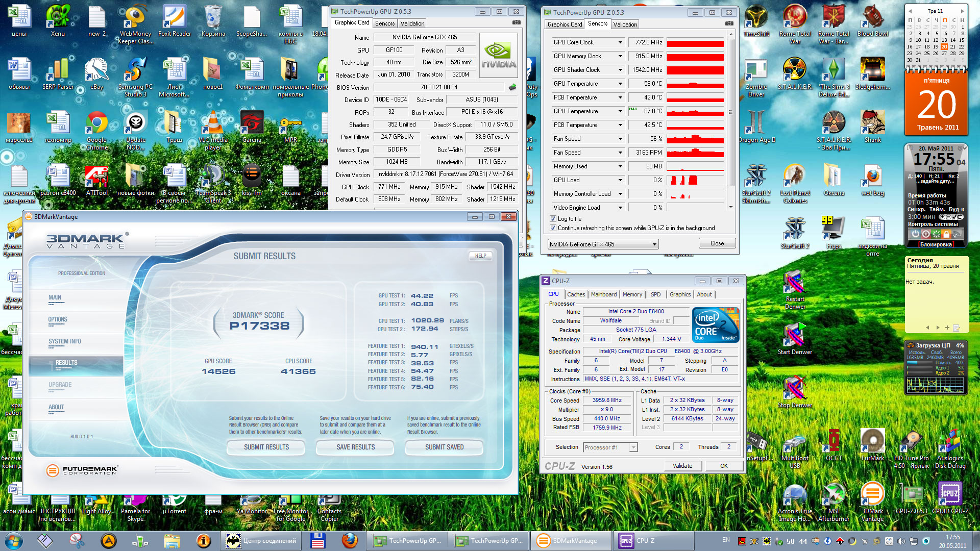This screenshot has height=551, width=980.
Task: Click the Close button in GPU-Z Sensors
Action: (717, 243)
